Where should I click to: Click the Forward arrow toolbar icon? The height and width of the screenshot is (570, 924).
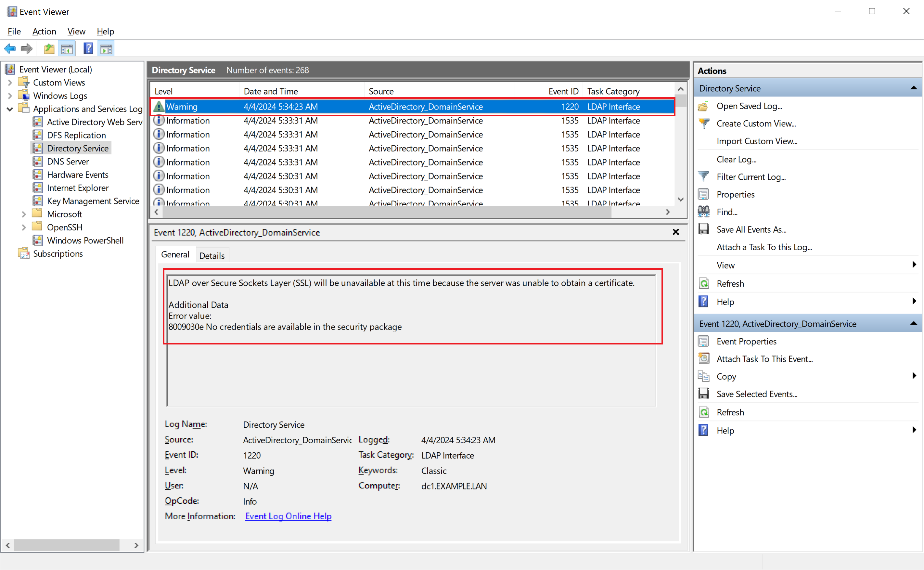point(26,49)
